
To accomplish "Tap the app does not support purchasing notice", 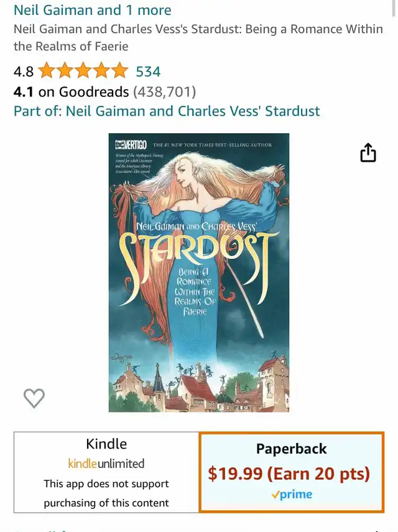I will (106, 493).
